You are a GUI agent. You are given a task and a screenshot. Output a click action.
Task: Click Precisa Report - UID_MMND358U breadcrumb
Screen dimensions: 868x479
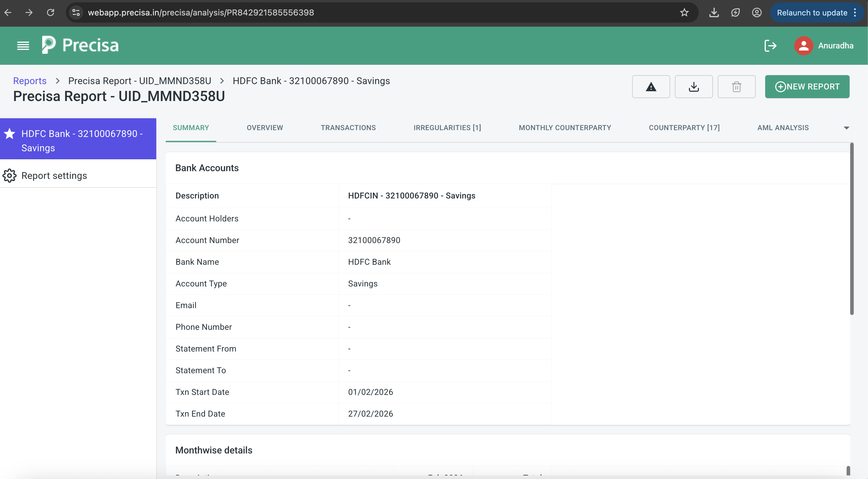(x=140, y=81)
